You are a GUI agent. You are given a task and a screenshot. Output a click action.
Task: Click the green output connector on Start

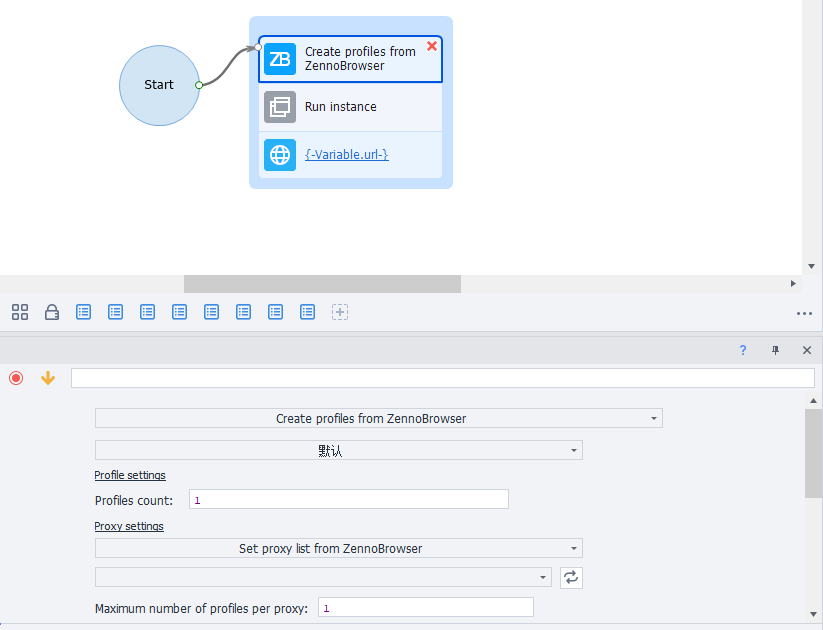click(199, 85)
